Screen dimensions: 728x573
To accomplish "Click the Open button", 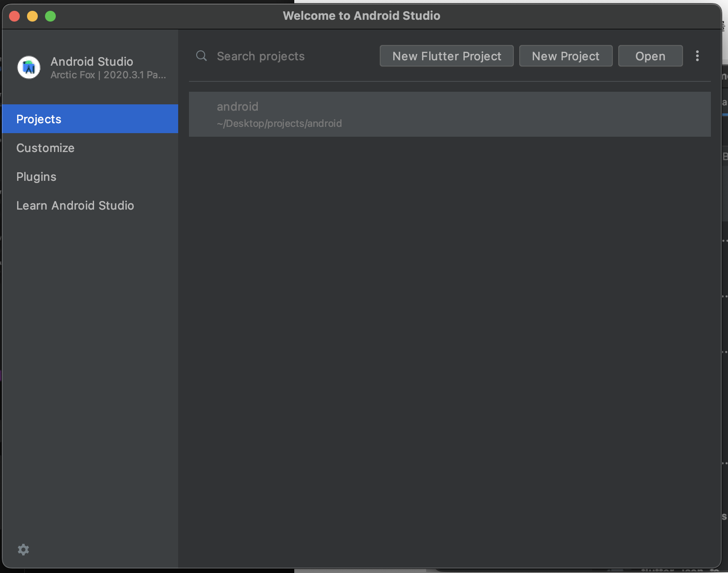I will pos(650,56).
